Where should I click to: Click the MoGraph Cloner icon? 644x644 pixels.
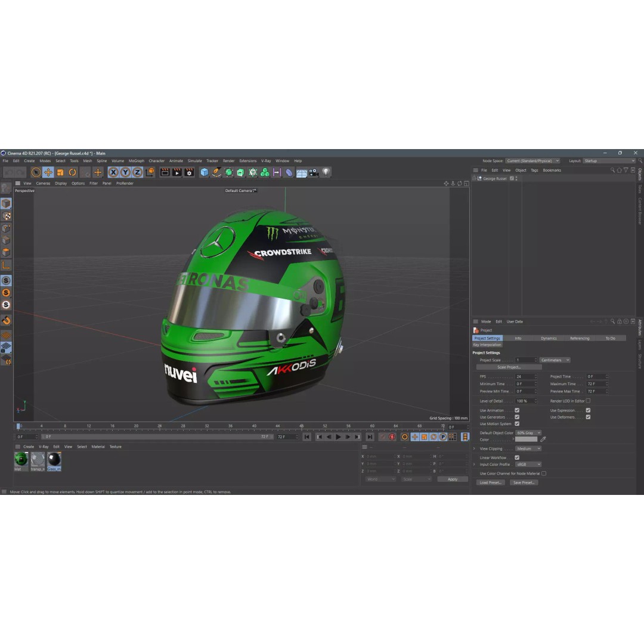[265, 172]
